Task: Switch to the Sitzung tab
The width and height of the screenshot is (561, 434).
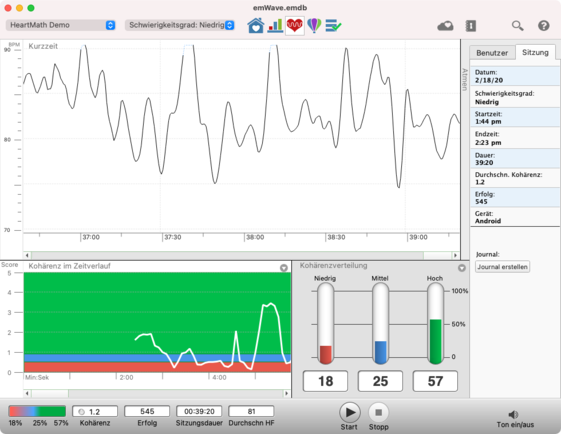Action: [x=535, y=52]
